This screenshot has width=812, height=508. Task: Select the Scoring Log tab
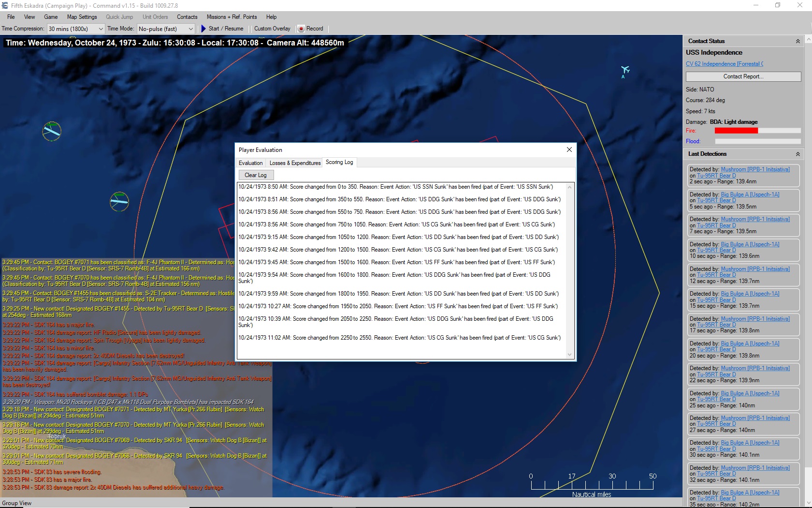coord(339,162)
